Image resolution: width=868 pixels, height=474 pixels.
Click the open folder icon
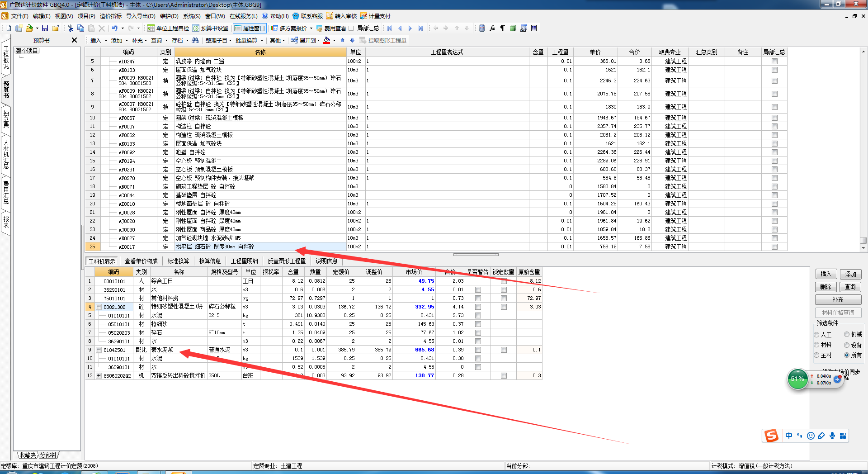pyautogui.click(x=29, y=28)
